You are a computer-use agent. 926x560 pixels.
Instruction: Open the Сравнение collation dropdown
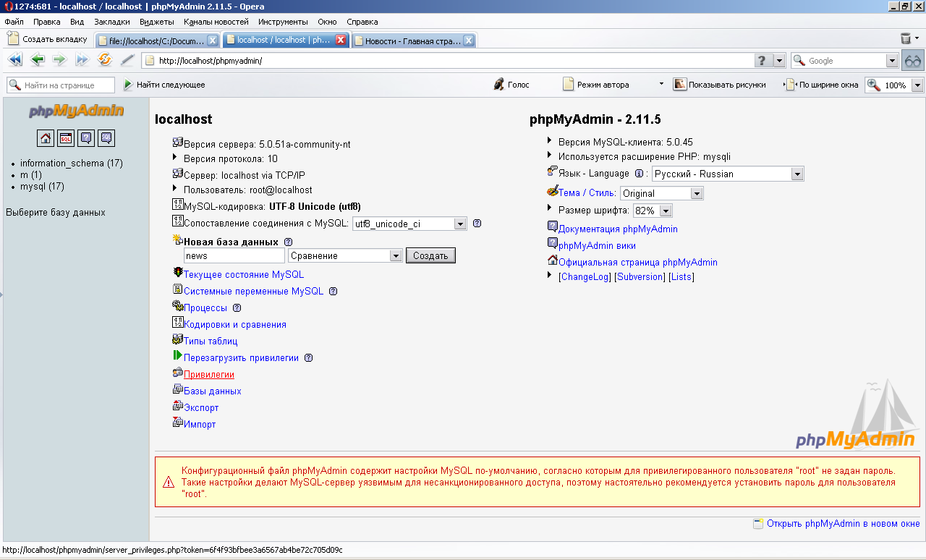pyautogui.click(x=396, y=255)
